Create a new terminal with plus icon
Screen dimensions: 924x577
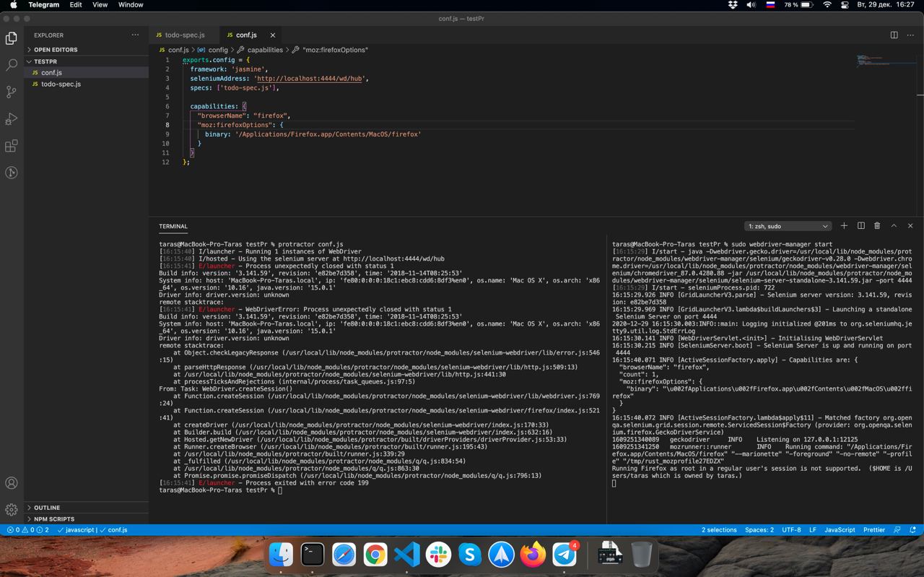click(x=844, y=226)
